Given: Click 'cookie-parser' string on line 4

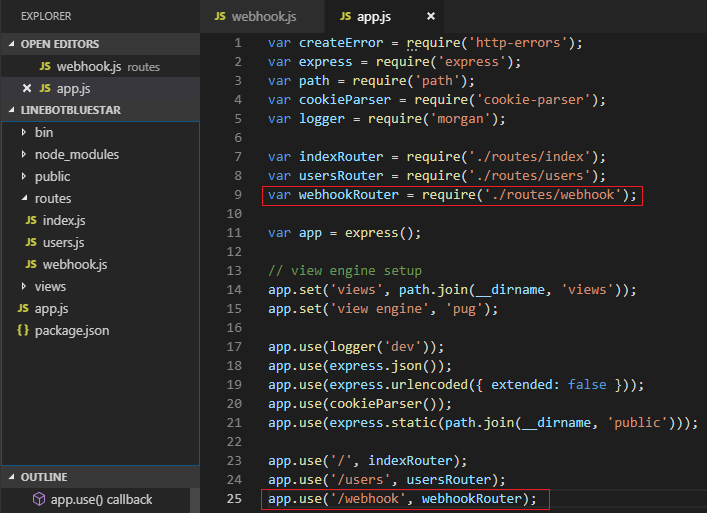Looking at the screenshot, I should pos(534,100).
